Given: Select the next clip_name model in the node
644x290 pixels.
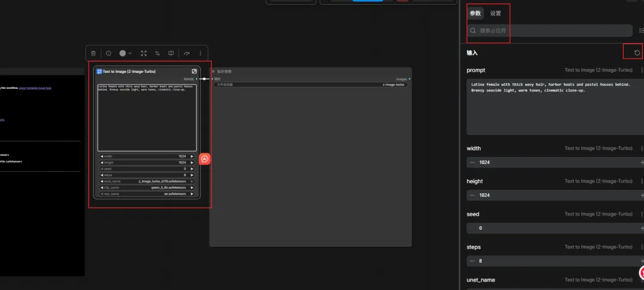Looking at the screenshot, I should point(191,187).
